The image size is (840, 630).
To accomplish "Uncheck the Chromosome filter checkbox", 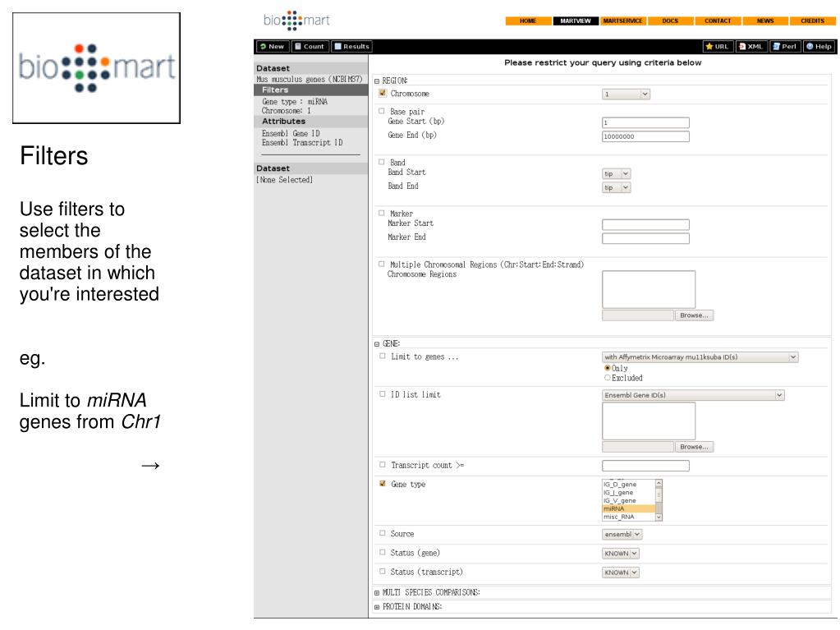I will coord(383,93).
